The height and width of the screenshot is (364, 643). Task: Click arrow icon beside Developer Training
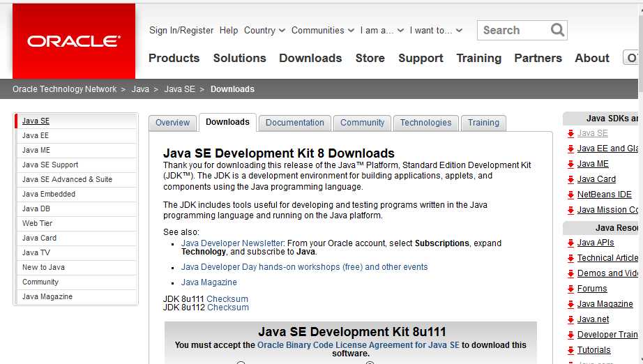click(570, 335)
